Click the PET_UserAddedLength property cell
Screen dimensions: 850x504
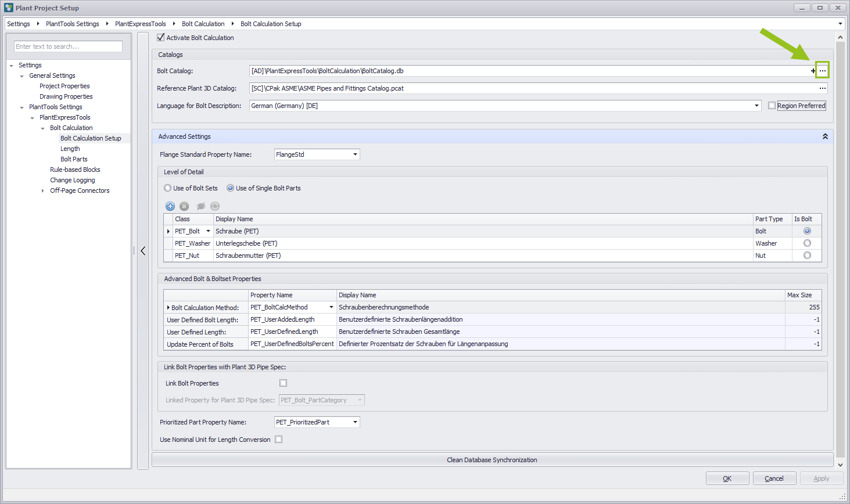tap(292, 319)
